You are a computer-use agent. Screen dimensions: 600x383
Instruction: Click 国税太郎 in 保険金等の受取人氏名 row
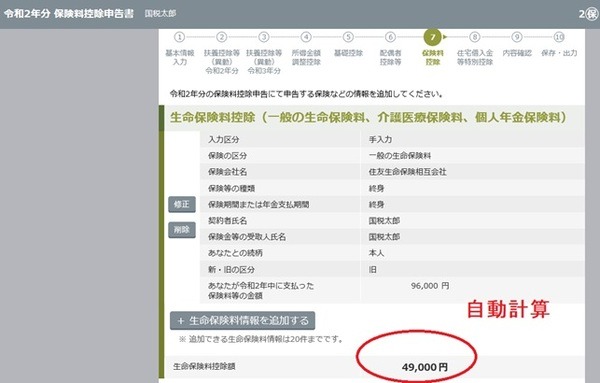coord(384,237)
